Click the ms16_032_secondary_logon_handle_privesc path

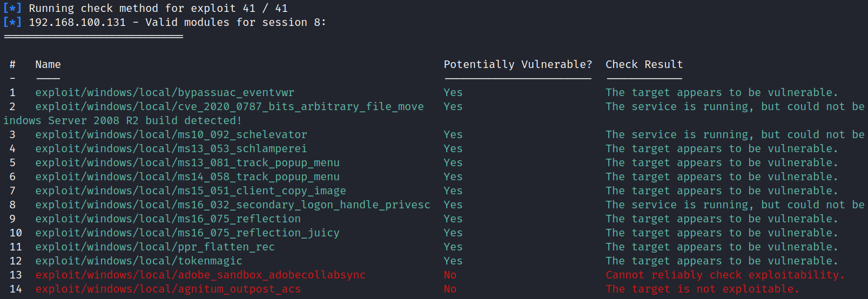[x=233, y=205]
